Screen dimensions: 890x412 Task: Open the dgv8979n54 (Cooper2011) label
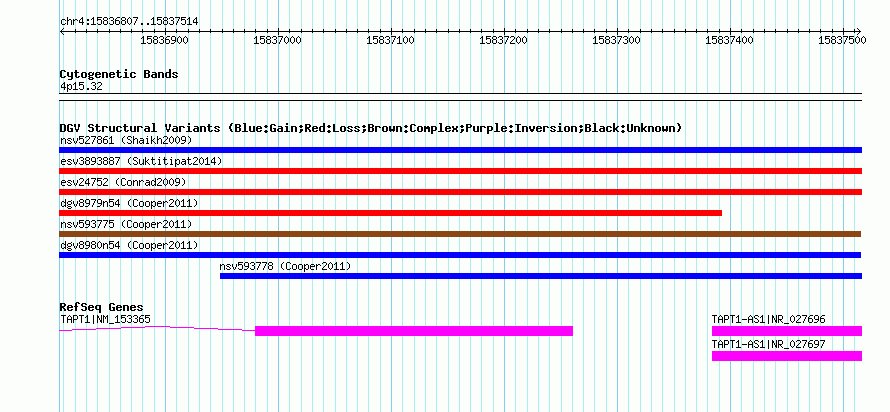coord(129,203)
